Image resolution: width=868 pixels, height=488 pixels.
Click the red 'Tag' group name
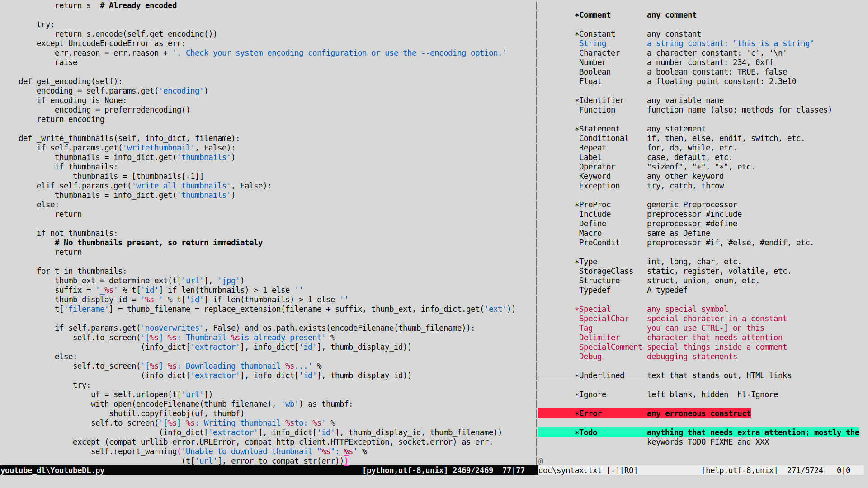(586, 328)
